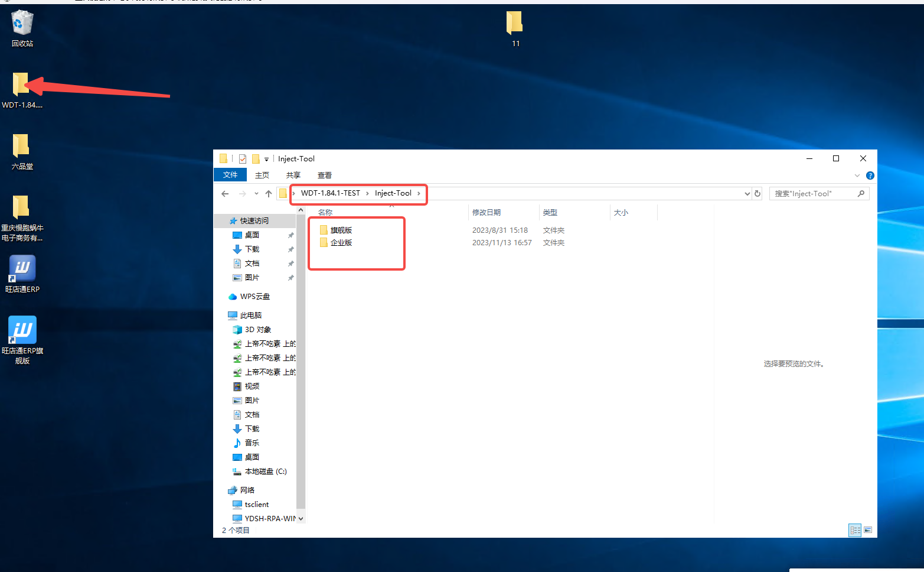Screen dimensions: 924x572
Task: Open 音乐 under This PC
Action: (x=246, y=443)
